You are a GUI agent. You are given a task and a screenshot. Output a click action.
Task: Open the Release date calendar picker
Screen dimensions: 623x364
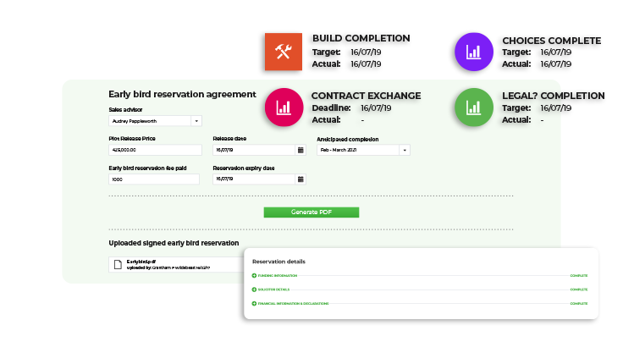click(300, 150)
